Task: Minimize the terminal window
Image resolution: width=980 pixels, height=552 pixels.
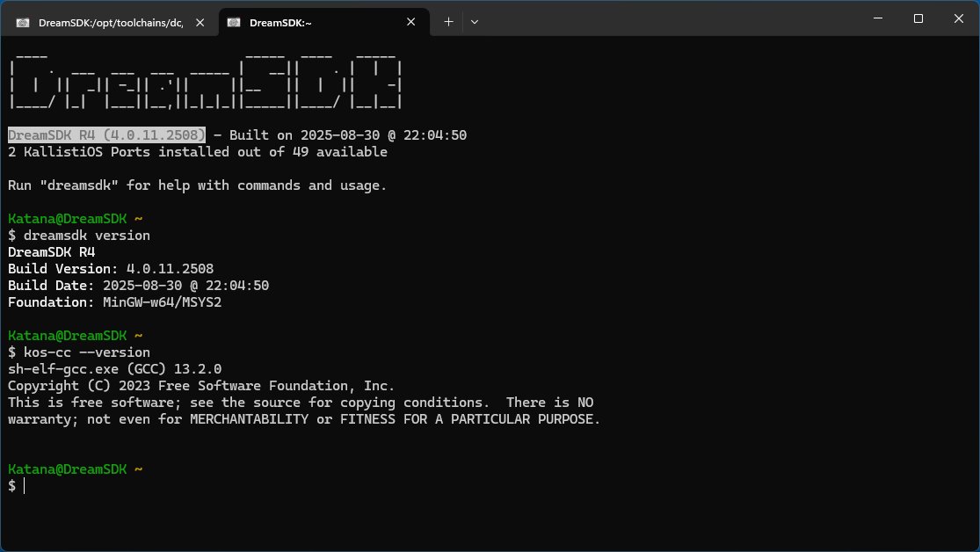Action: tap(877, 18)
